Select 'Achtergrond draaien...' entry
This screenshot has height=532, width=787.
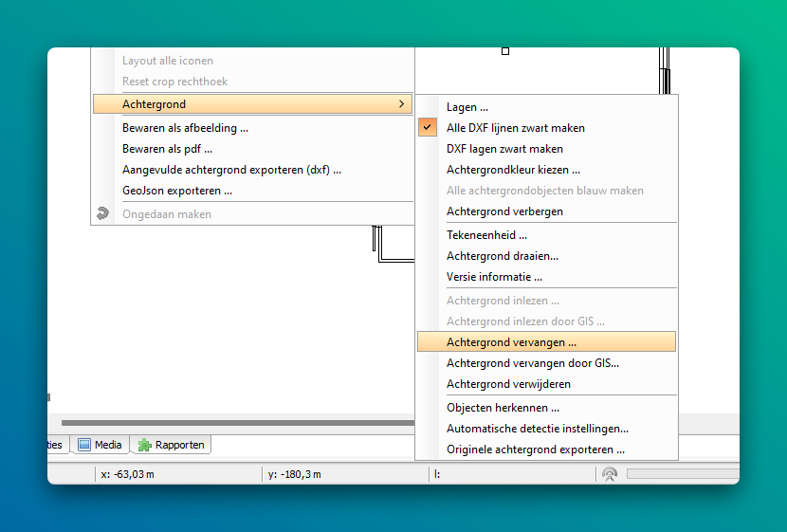(x=503, y=256)
